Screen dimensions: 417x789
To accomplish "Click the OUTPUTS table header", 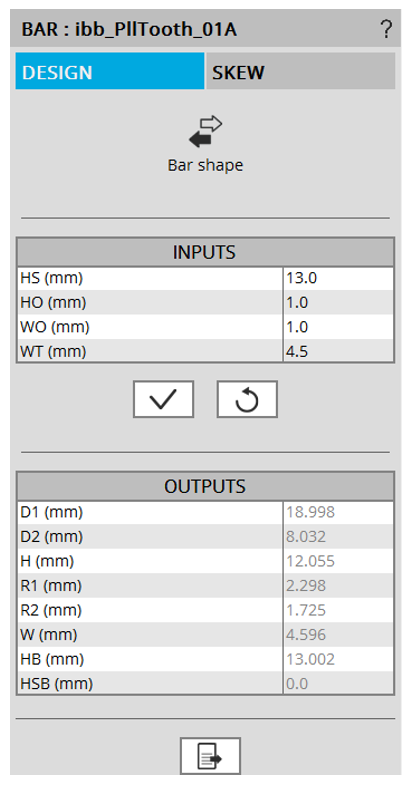I will [x=205, y=486].
